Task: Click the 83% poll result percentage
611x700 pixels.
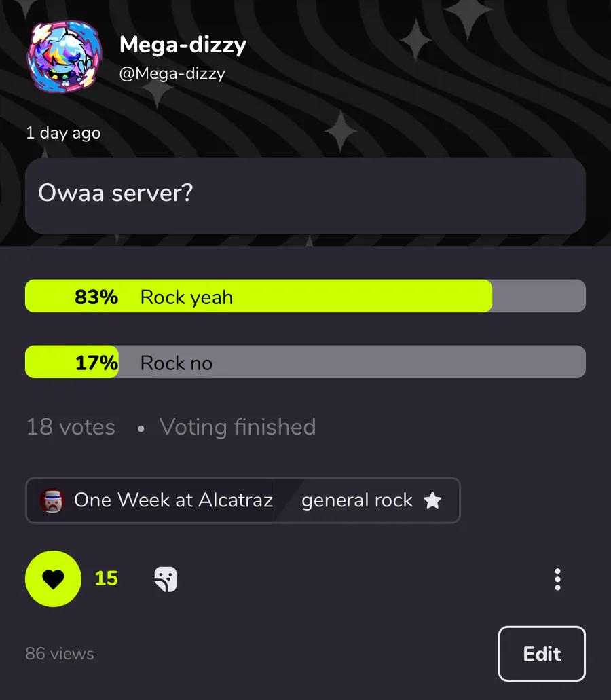Action: (x=96, y=297)
